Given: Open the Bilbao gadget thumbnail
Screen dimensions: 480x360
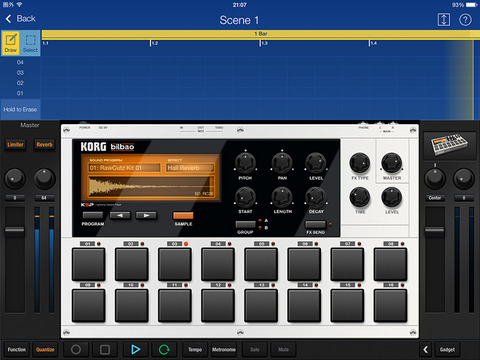Looking at the screenshot, I should [450, 145].
